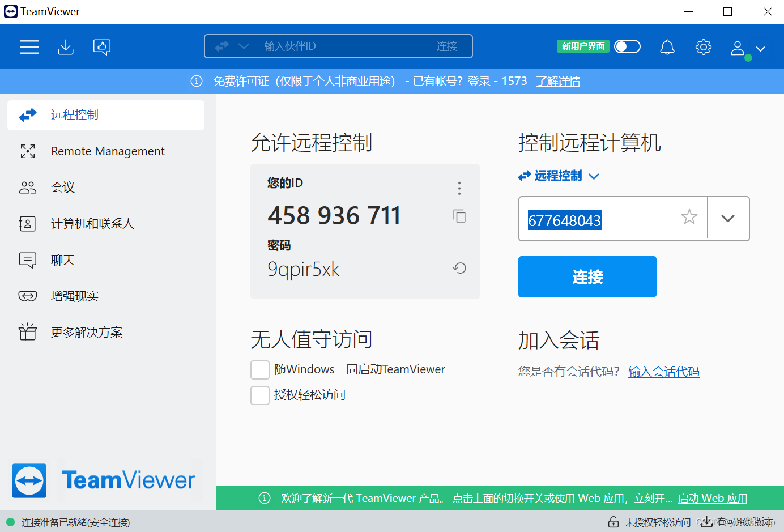The height and width of the screenshot is (532, 784).
Task: Open notifications bell
Action: (x=667, y=47)
